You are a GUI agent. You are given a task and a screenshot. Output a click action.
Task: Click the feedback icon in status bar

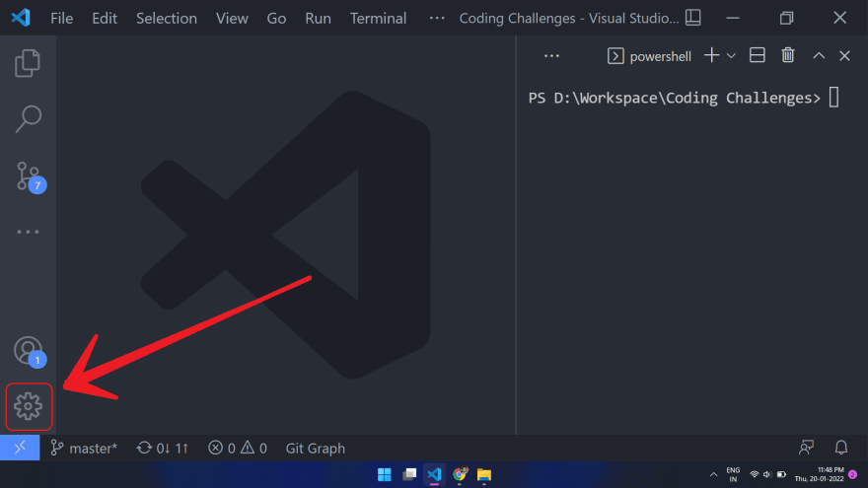(806, 448)
